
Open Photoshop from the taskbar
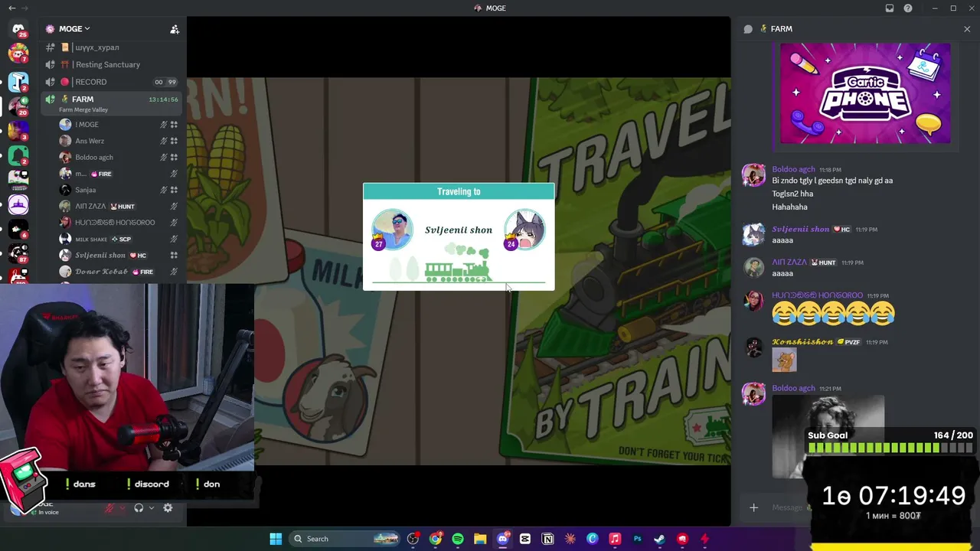pyautogui.click(x=637, y=539)
